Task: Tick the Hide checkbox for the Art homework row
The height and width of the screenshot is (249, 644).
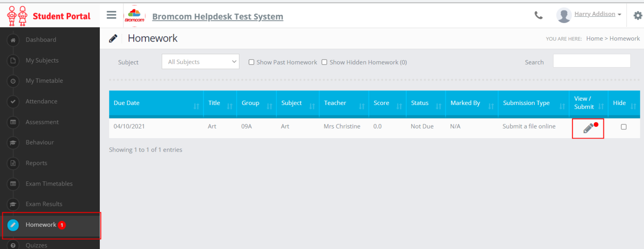Action: click(x=623, y=126)
